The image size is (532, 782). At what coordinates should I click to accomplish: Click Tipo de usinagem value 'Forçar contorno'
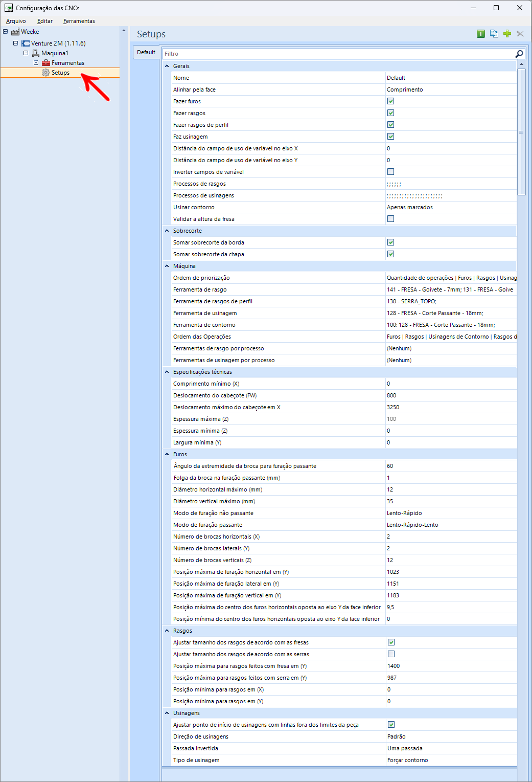tap(408, 760)
